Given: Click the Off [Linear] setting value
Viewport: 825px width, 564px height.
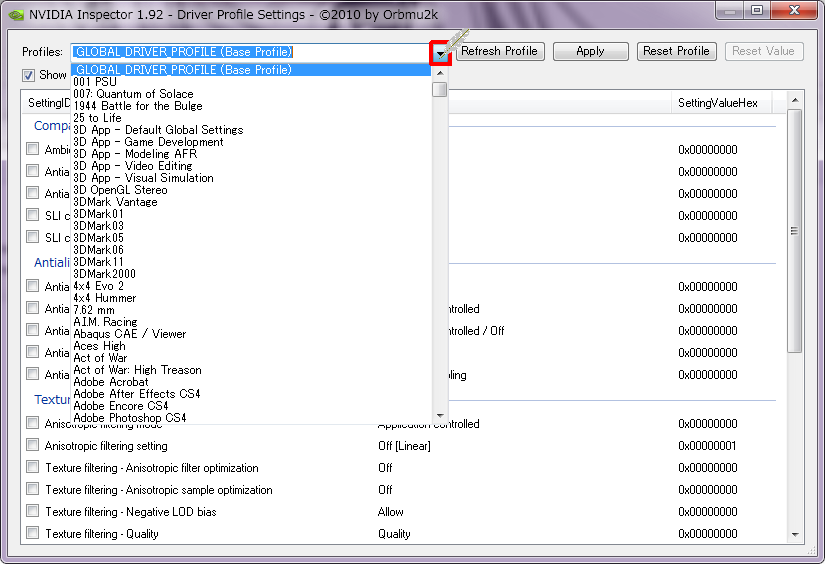Looking at the screenshot, I should 404,446.
